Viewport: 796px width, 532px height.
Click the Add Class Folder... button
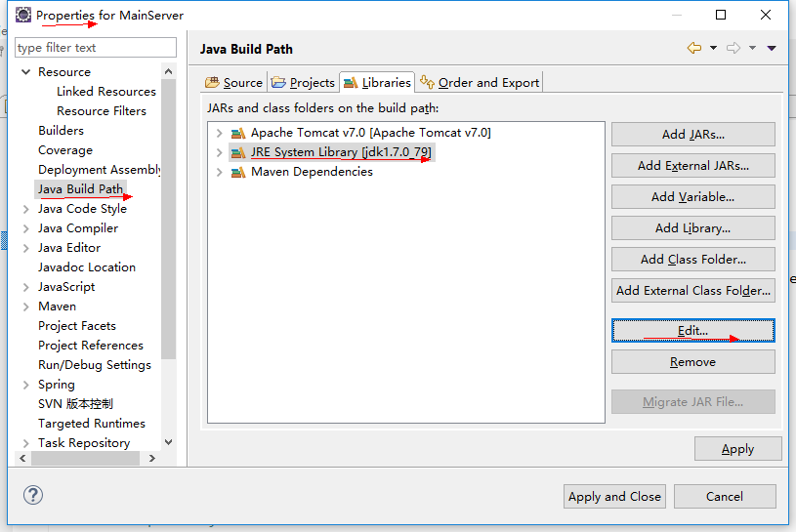pos(692,259)
